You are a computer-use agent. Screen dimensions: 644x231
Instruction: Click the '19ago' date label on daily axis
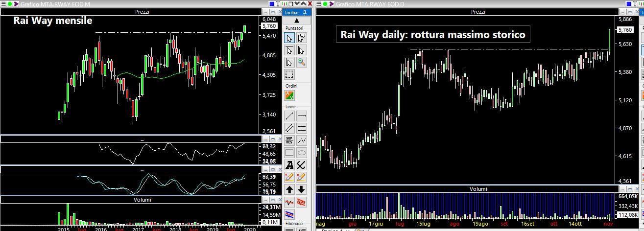click(x=480, y=224)
